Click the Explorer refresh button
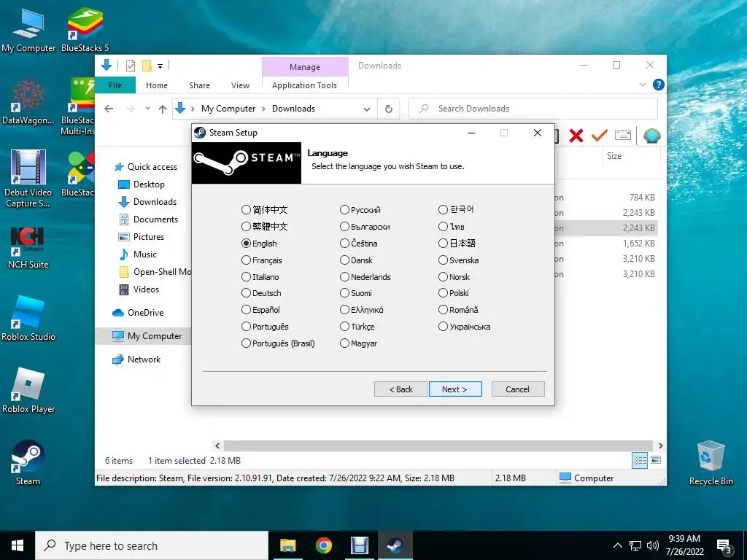Image resolution: width=747 pixels, height=560 pixels. [x=389, y=109]
